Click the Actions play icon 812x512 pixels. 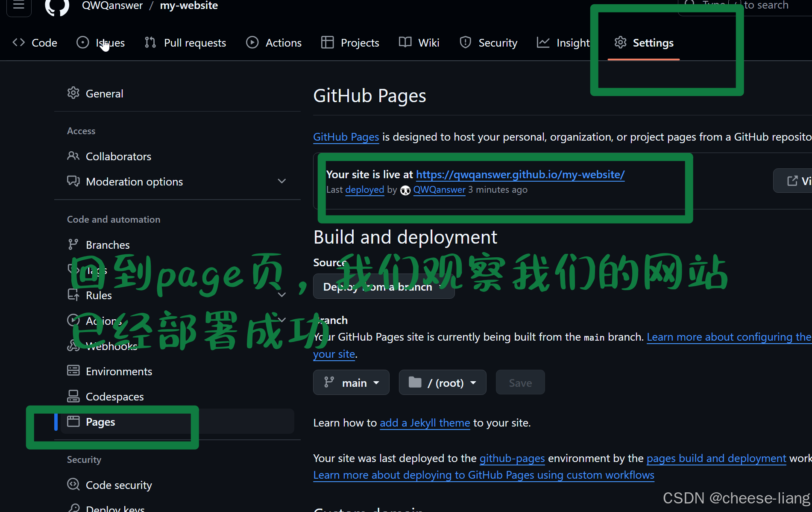[252, 42]
